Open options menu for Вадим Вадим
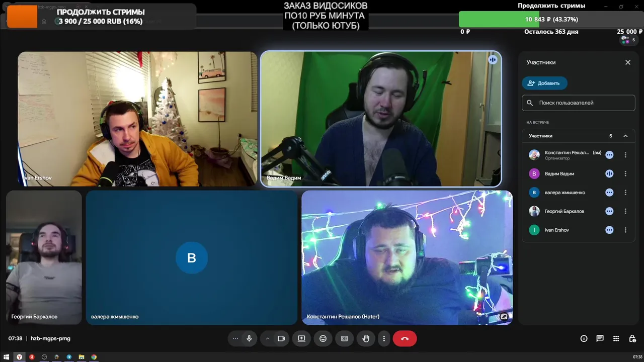This screenshot has height=362, width=644. click(625, 173)
